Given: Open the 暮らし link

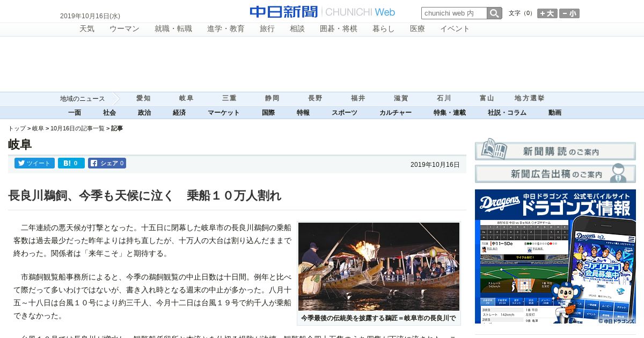Looking at the screenshot, I should 384,29.
